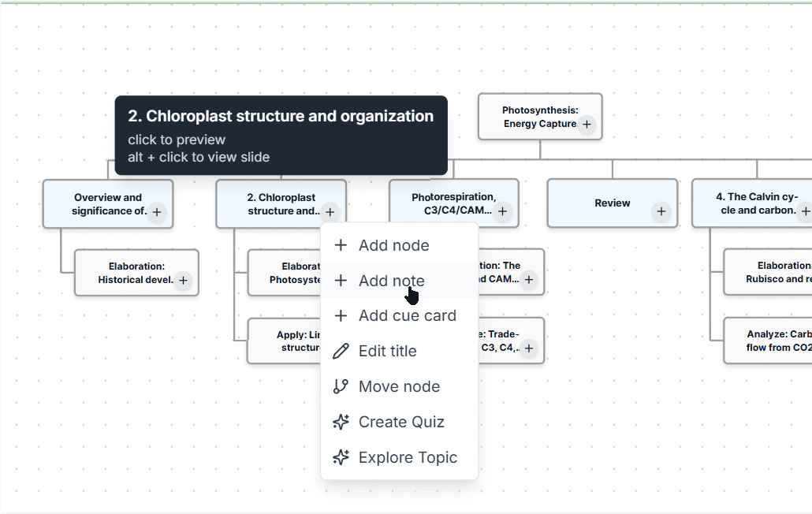Choose Explore Topic in the context menu
This screenshot has width=812, height=514.
(x=408, y=457)
